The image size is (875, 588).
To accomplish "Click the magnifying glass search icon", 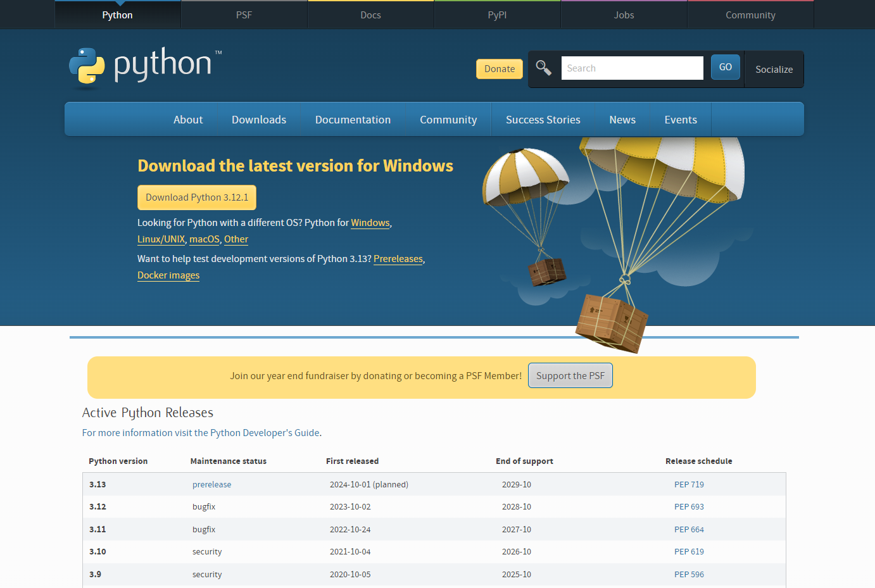I will pos(544,68).
